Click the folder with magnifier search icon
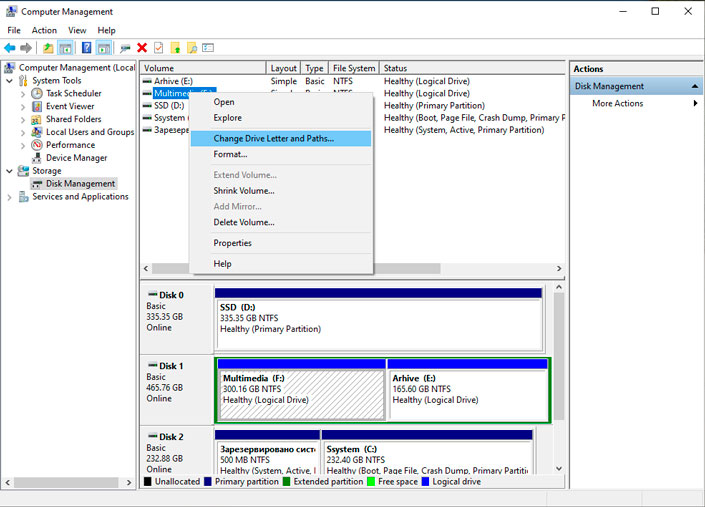The height and width of the screenshot is (507, 705). pyautogui.click(x=192, y=48)
